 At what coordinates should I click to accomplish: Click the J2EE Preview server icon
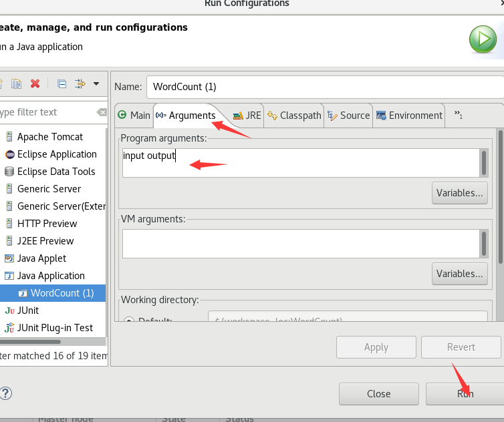click(x=9, y=241)
